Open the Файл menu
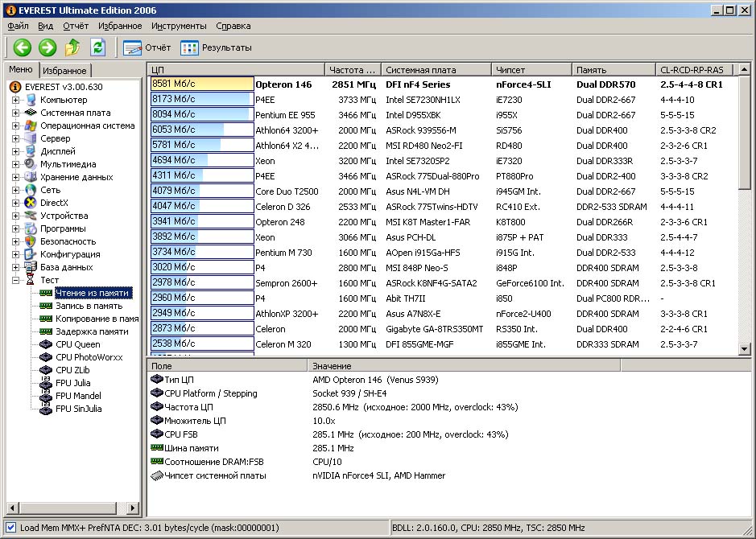 18,26
